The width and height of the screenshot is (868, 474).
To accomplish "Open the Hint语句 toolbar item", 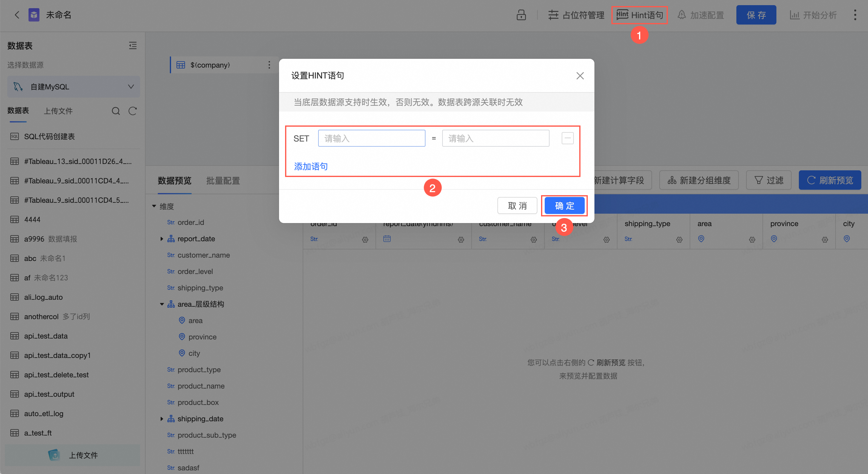I will pos(639,15).
